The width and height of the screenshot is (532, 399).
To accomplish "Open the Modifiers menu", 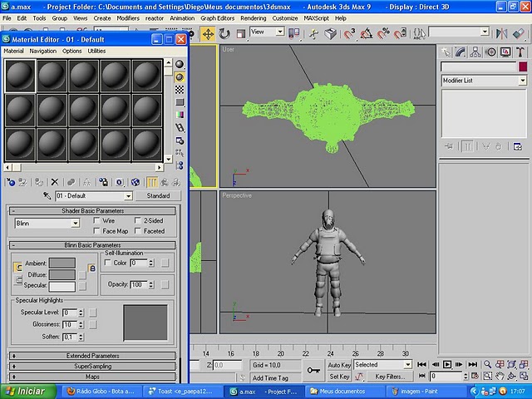I will pos(128,18).
